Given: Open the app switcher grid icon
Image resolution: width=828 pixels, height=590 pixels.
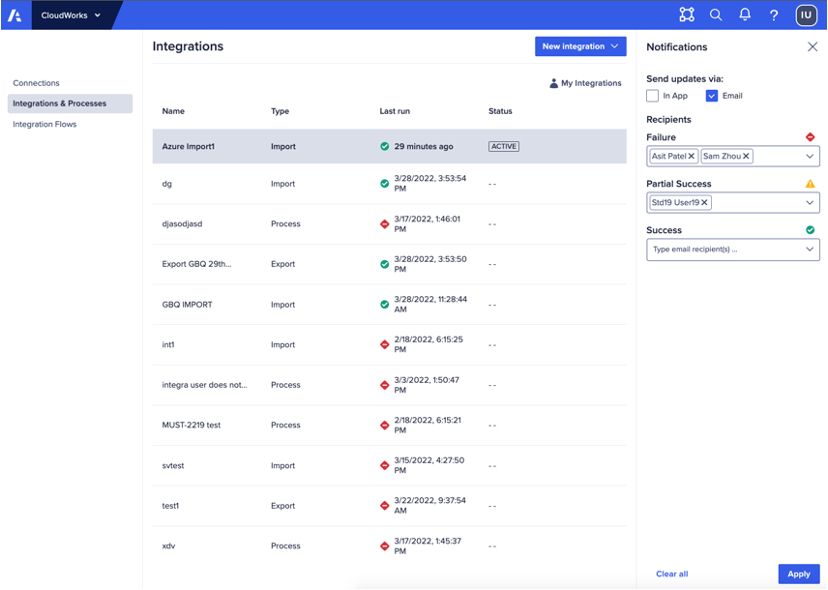Looking at the screenshot, I should 686,15.
